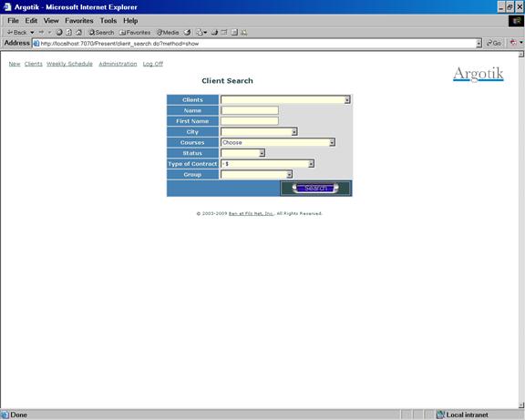Screen dimensions: 525x420
Task: Click the History toolbar icon
Action: point(187,33)
